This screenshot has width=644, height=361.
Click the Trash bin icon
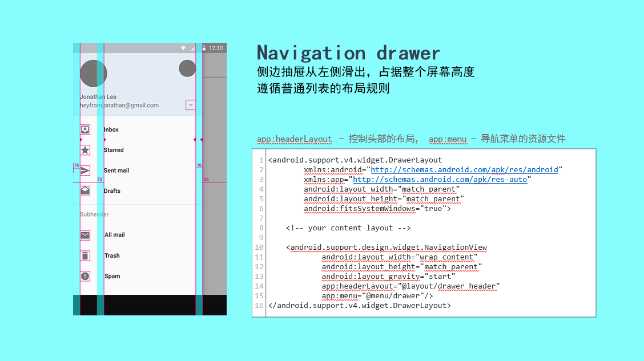pos(85,255)
